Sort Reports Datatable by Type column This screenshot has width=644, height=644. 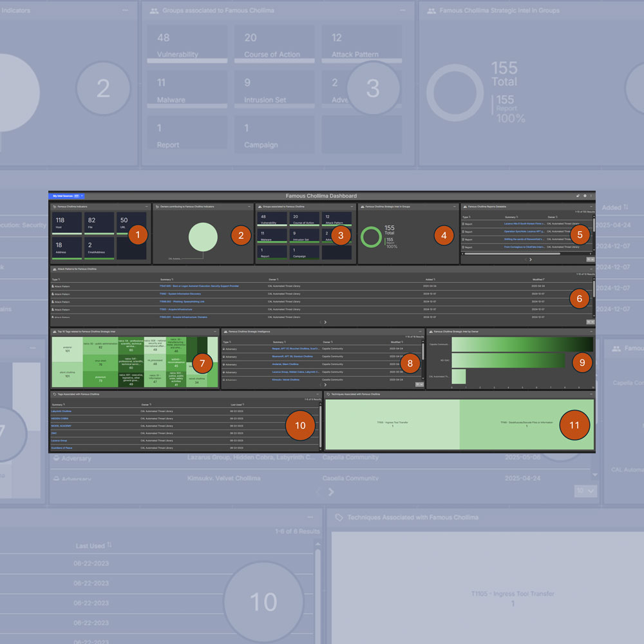466,217
